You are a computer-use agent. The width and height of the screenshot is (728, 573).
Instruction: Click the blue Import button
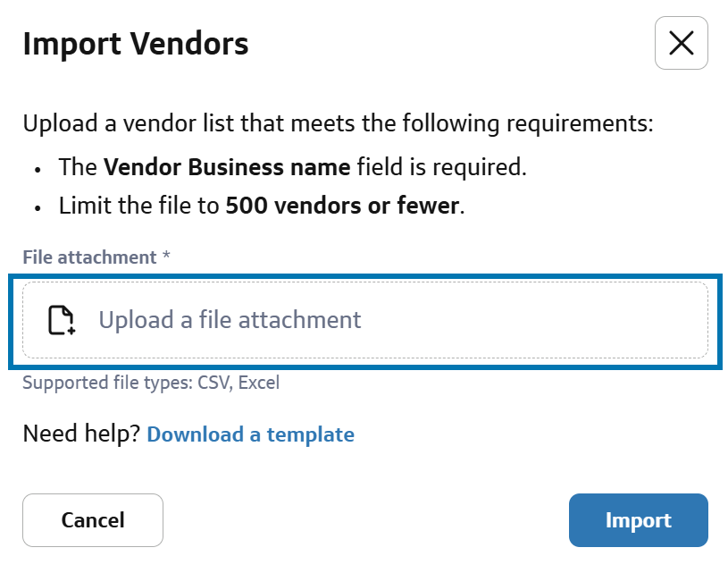coord(638,520)
